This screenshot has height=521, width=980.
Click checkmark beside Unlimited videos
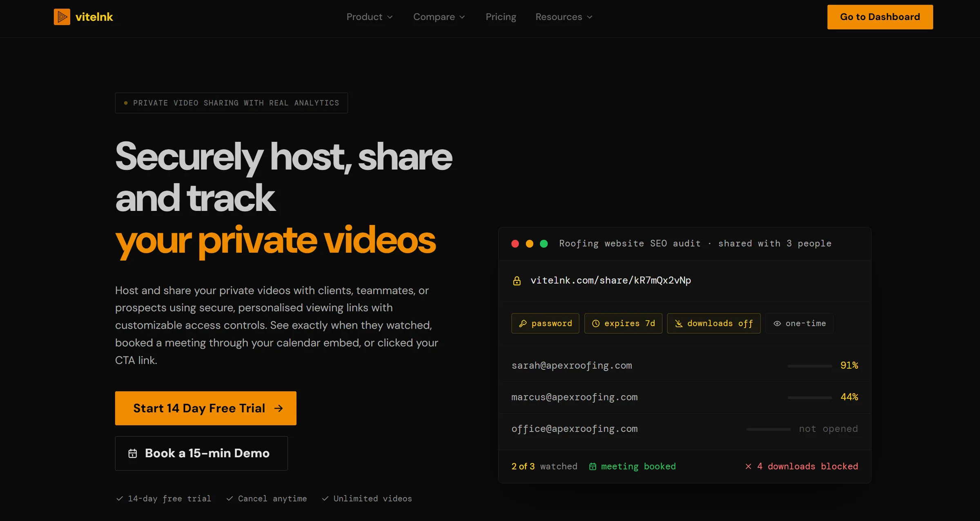(x=325, y=499)
